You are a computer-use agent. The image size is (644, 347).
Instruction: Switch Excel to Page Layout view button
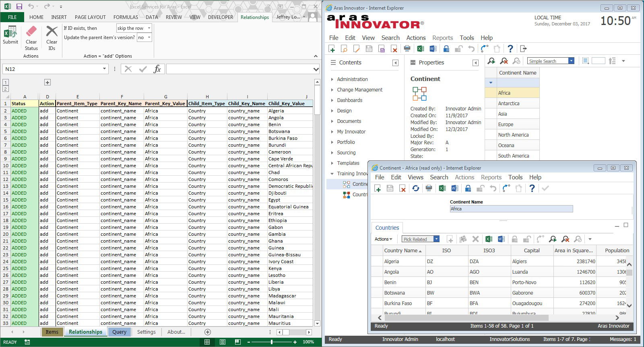click(223, 342)
